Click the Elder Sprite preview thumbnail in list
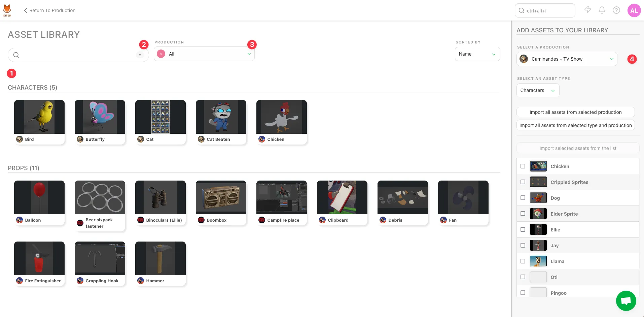 [538, 214]
